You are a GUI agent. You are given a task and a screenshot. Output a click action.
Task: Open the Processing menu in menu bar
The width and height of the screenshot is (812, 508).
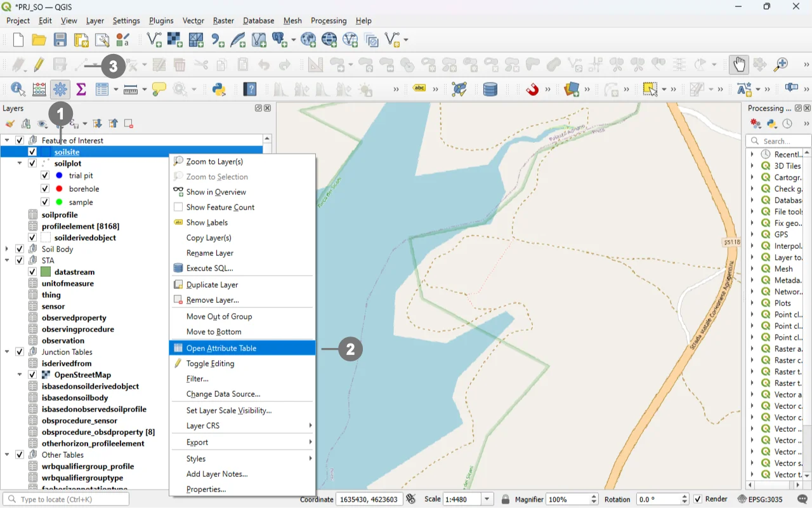coord(329,20)
